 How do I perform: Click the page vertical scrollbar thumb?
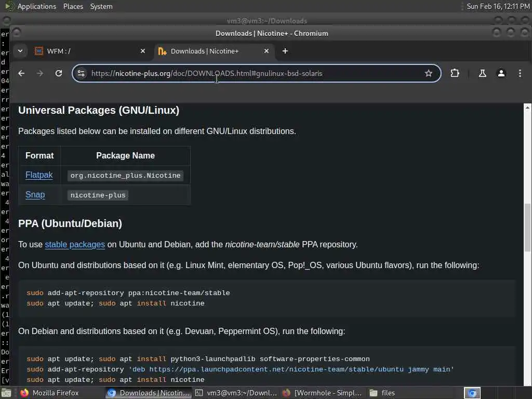point(527,228)
